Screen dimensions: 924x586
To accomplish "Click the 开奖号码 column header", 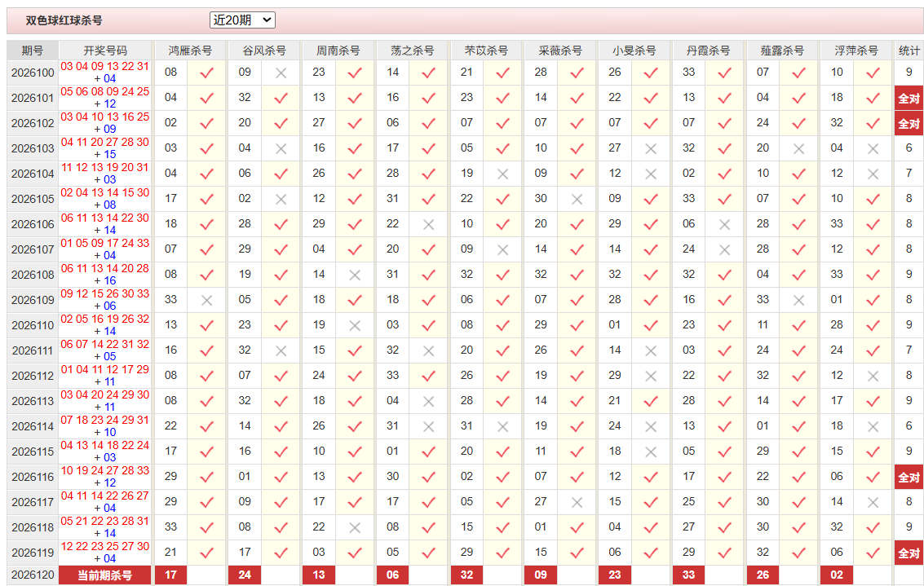I will 105,51.
